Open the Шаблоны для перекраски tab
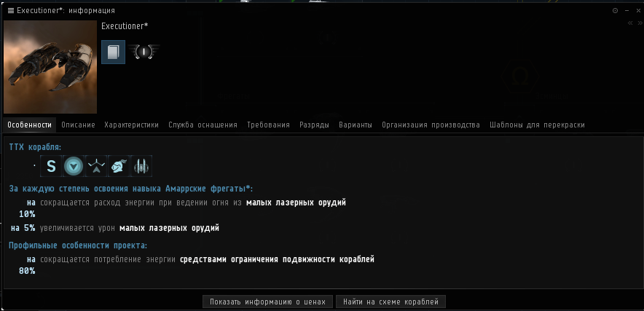 537,125
